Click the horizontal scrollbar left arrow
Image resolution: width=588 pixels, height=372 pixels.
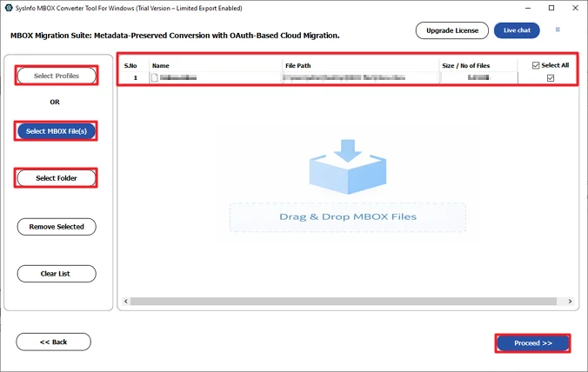click(x=126, y=302)
